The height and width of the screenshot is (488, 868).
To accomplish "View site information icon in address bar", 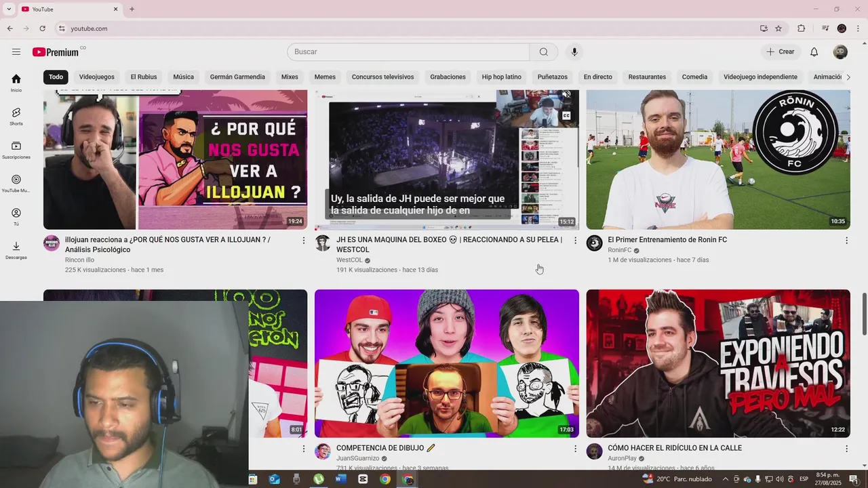I will click(x=62, y=28).
